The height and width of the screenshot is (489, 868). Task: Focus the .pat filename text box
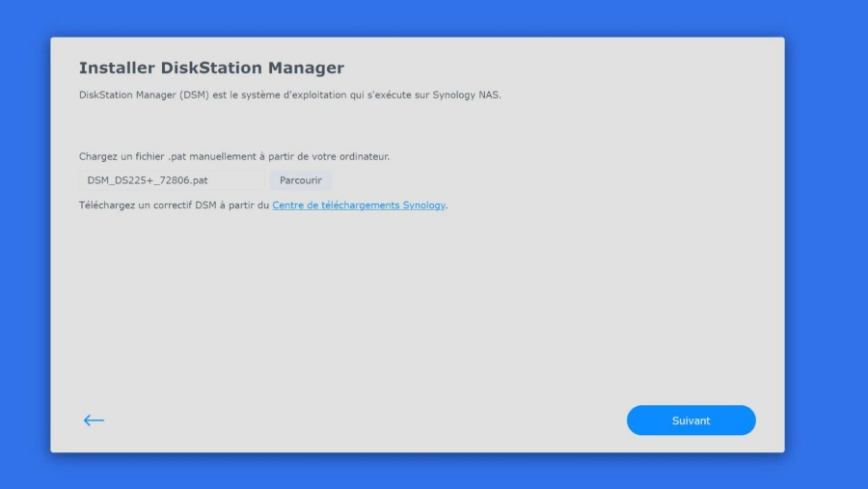tap(172, 180)
